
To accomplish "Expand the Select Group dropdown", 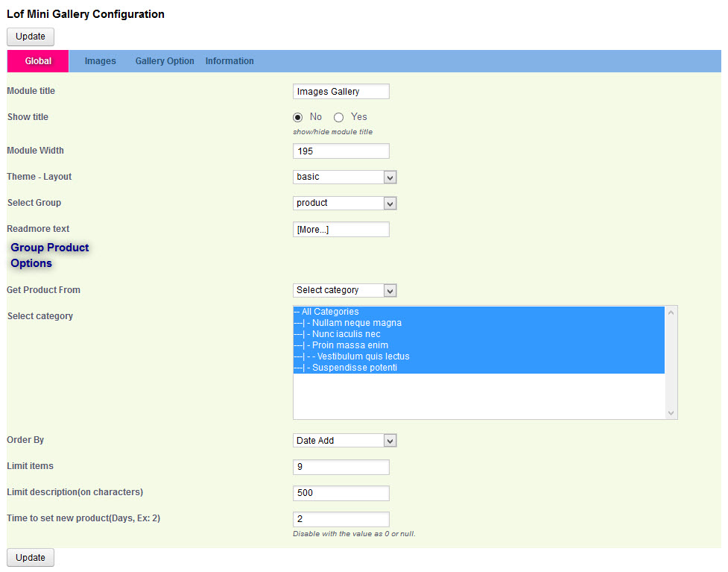I will click(344, 204).
